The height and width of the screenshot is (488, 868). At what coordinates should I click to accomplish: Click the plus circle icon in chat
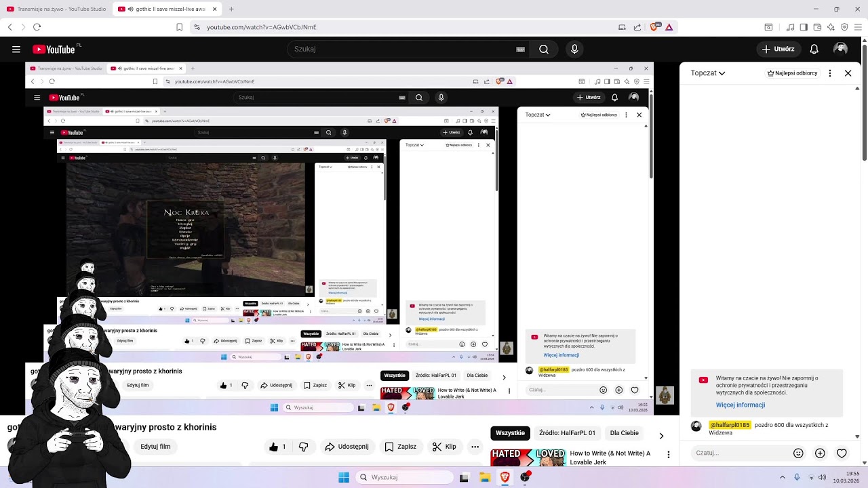coord(820,453)
